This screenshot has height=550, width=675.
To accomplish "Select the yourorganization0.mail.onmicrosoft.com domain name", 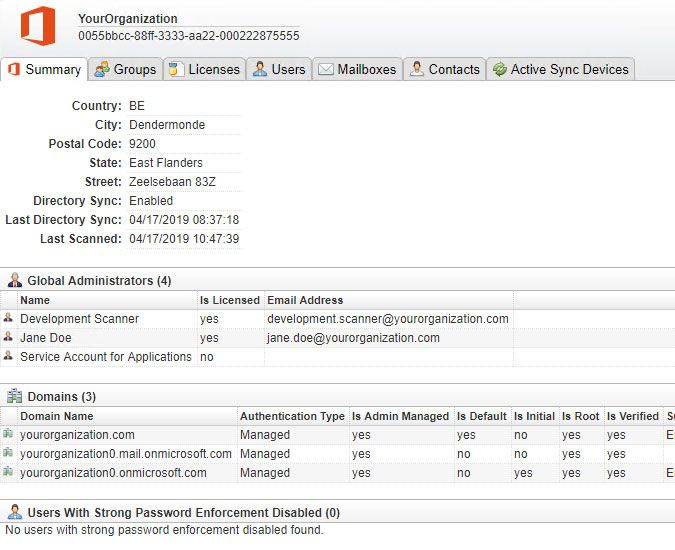I will [126, 454].
